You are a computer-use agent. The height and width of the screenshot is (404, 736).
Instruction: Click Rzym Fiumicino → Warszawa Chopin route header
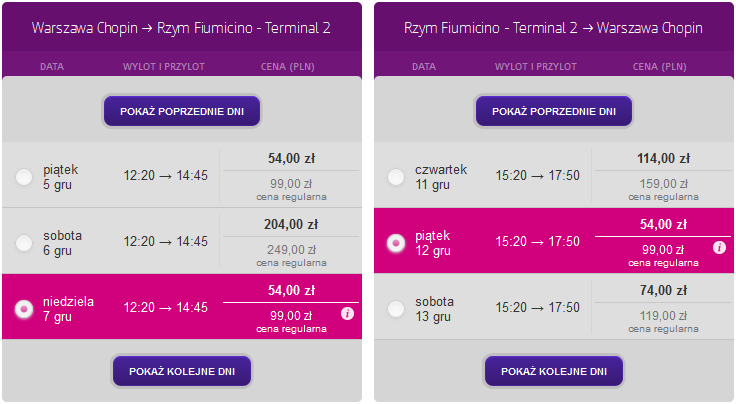(x=553, y=28)
